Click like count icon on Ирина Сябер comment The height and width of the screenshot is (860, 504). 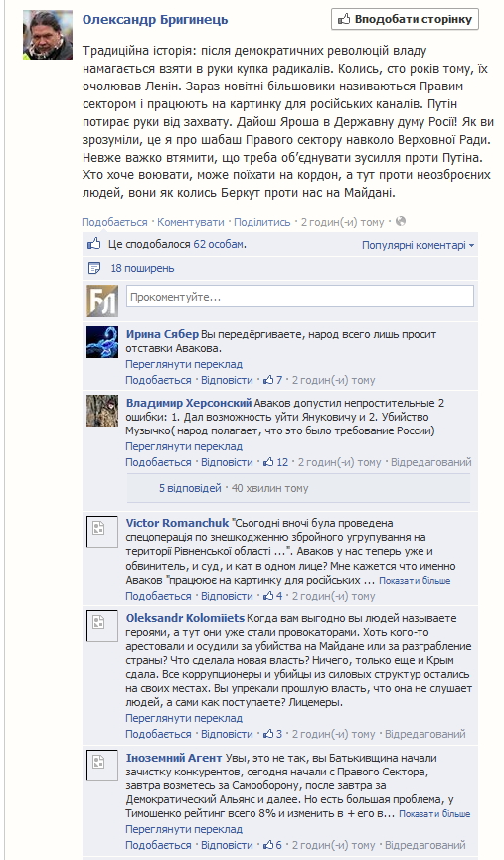click(x=268, y=380)
